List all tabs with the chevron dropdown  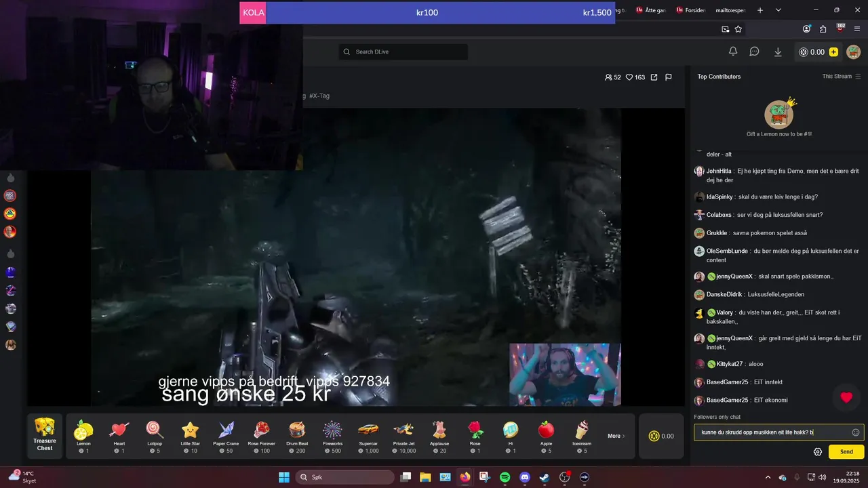[778, 10]
